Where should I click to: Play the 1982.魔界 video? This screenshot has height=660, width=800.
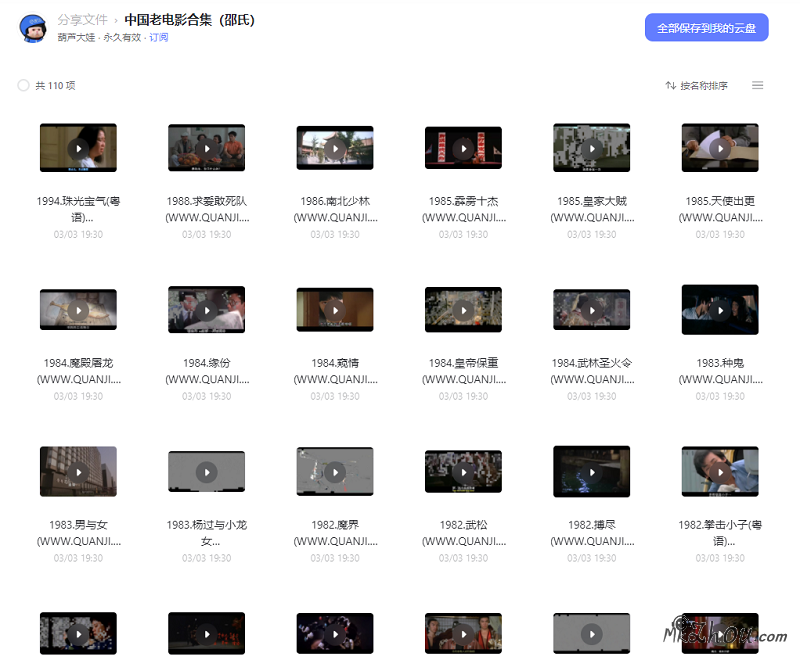tap(335, 472)
